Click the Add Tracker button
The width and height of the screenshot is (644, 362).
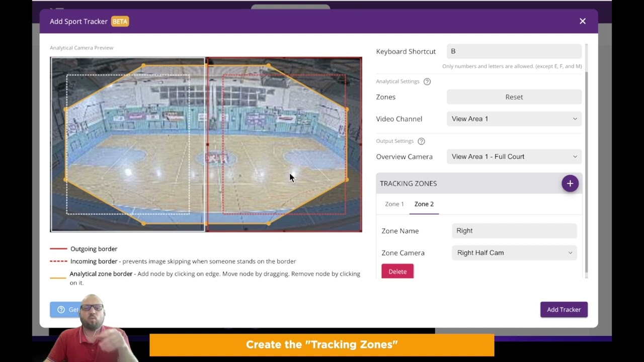(x=564, y=310)
